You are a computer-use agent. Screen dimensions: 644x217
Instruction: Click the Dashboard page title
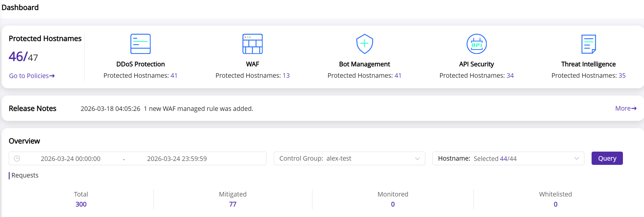[x=20, y=7]
